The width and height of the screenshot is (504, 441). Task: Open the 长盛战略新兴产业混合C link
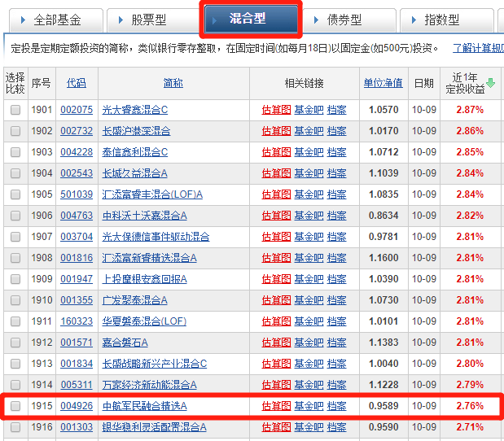click(154, 364)
